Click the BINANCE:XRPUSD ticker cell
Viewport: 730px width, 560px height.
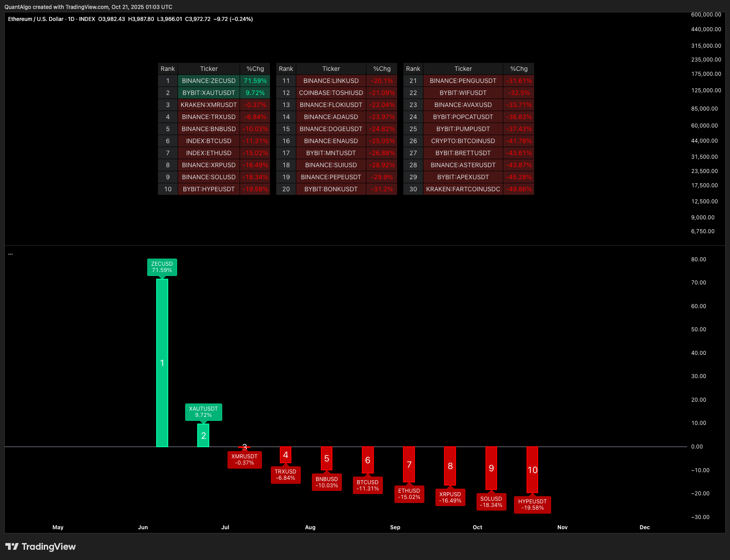tap(209, 165)
